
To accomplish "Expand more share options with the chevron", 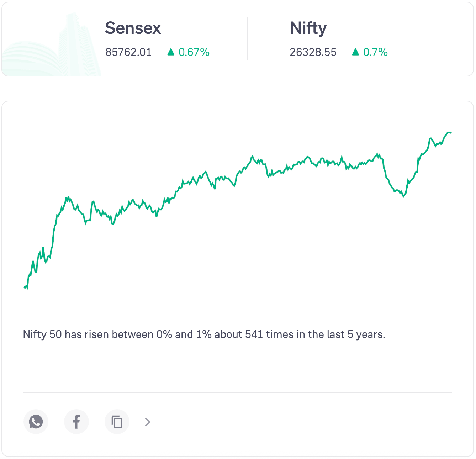I will tap(148, 422).
